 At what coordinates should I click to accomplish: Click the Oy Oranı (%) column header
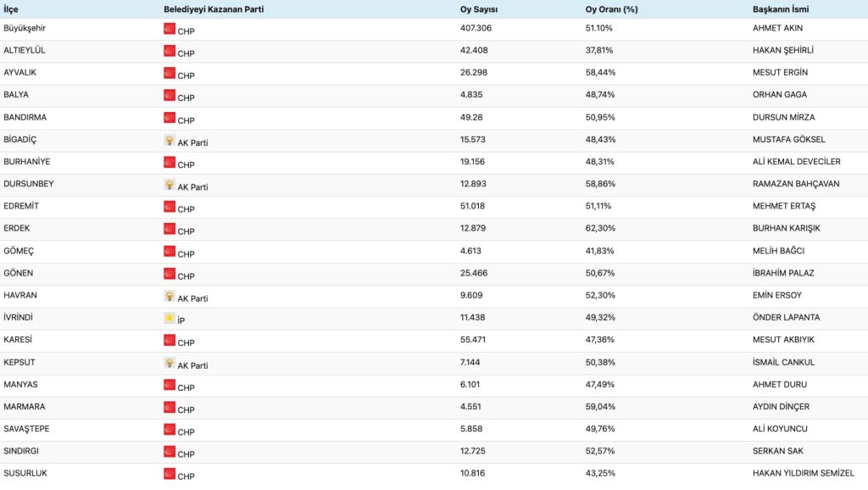coord(610,9)
